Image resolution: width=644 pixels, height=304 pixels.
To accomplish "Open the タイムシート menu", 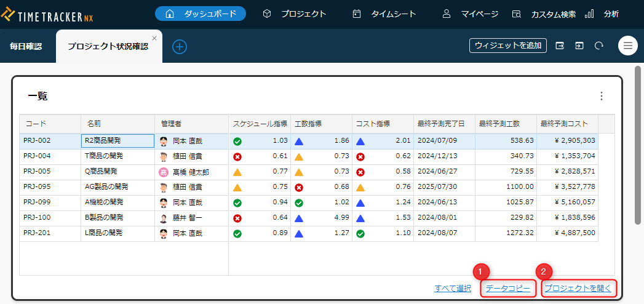I will point(384,14).
